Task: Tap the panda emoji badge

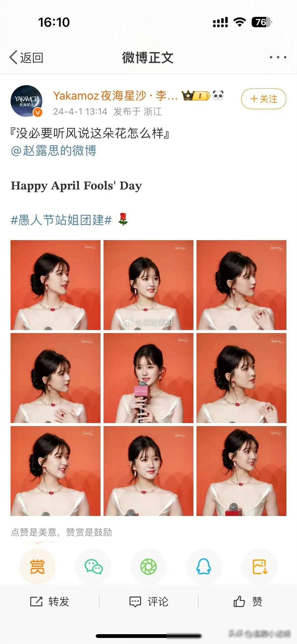Action: pyautogui.click(x=218, y=95)
